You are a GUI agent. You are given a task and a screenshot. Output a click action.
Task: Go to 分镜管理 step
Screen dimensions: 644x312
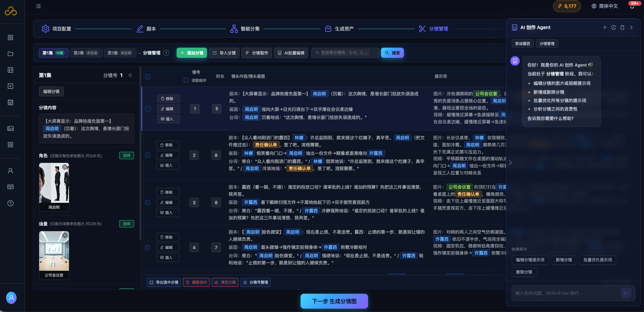click(x=434, y=29)
